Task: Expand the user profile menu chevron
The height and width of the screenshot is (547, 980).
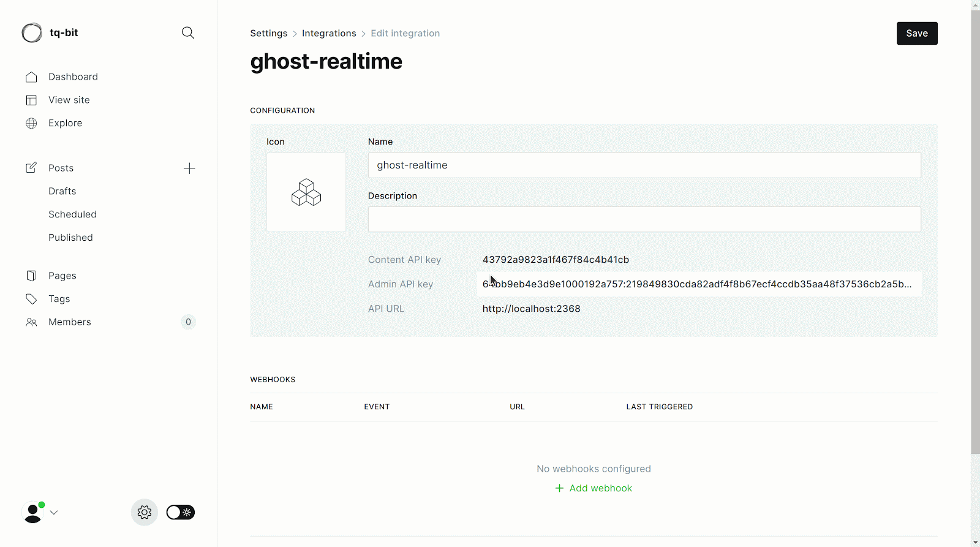Action: pyautogui.click(x=54, y=513)
